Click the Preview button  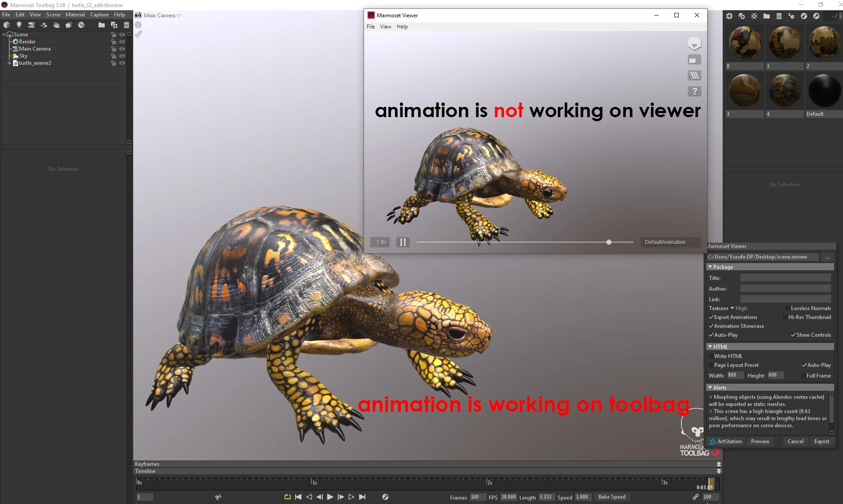760,441
